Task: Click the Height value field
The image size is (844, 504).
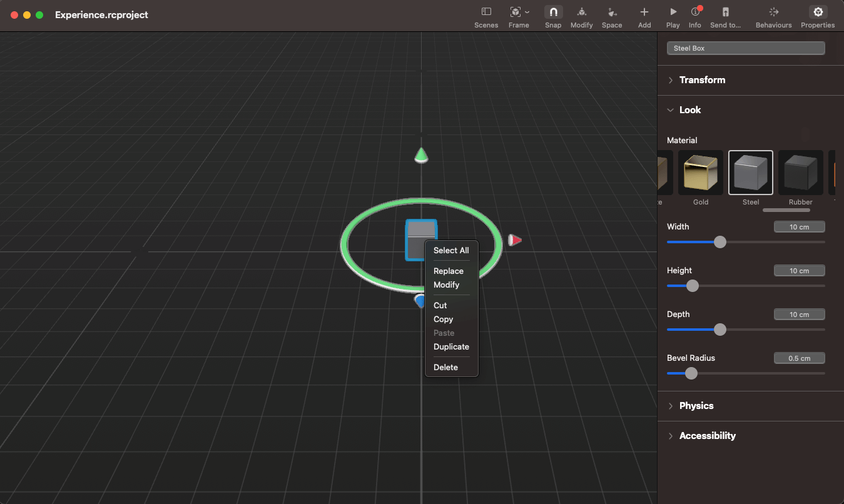Action: 800,271
